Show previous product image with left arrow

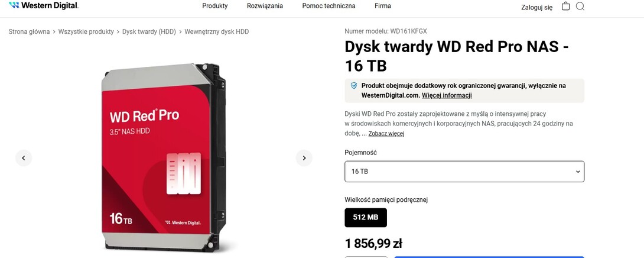click(x=24, y=158)
